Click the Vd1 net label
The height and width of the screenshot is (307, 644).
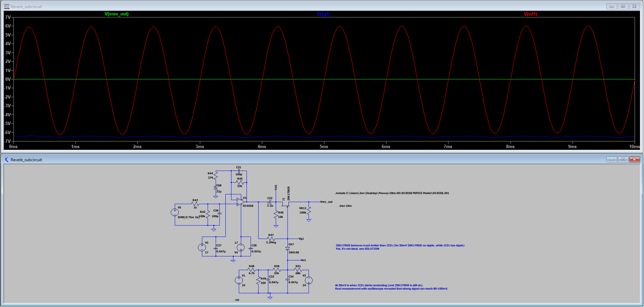(x=276, y=187)
